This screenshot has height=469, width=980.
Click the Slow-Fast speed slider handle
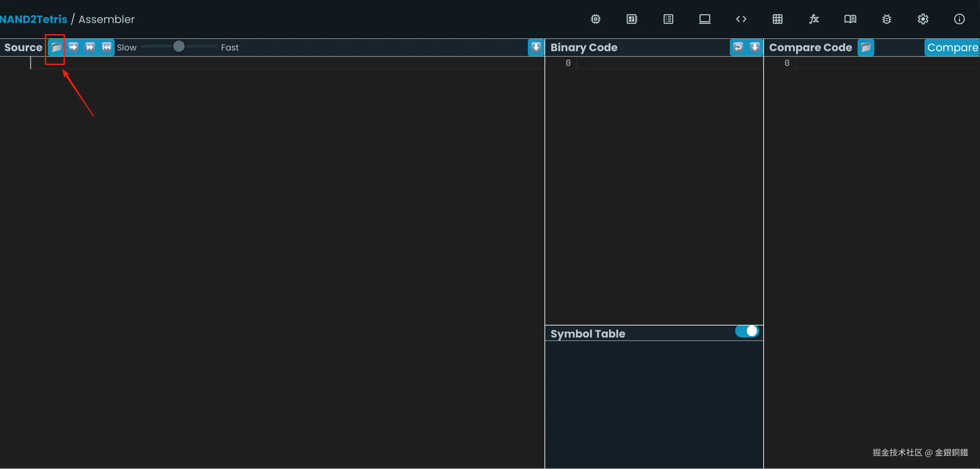[179, 47]
